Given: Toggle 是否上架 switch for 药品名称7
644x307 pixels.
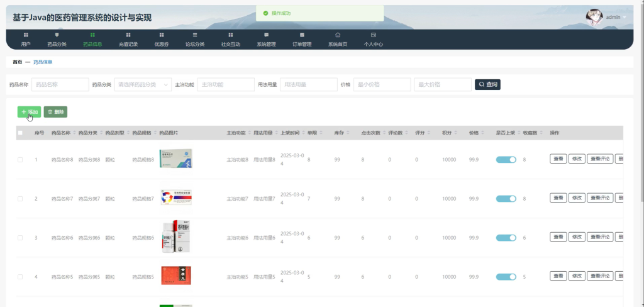Looking at the screenshot, I should [506, 199].
